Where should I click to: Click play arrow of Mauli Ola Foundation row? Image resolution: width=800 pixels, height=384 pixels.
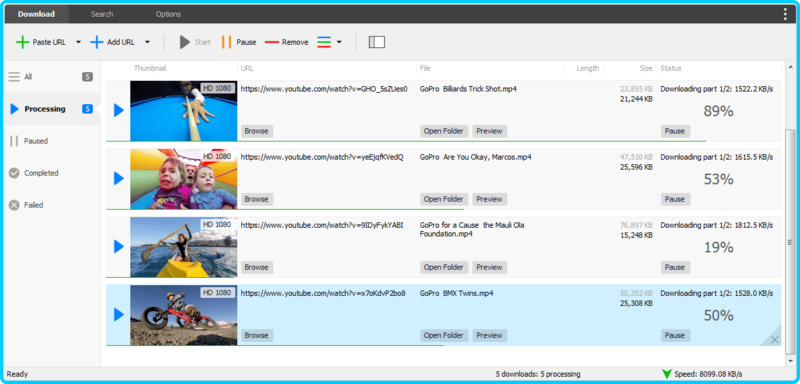(118, 247)
